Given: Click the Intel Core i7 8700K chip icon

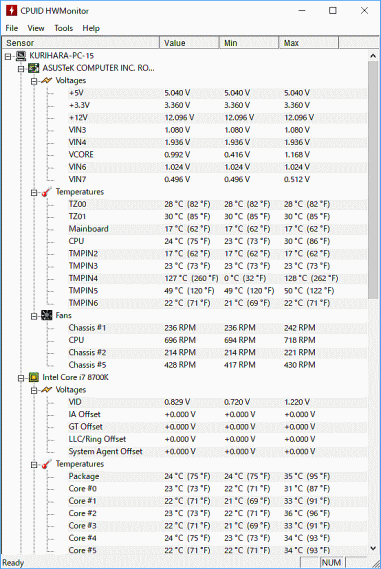Looking at the screenshot, I should (x=34, y=377).
